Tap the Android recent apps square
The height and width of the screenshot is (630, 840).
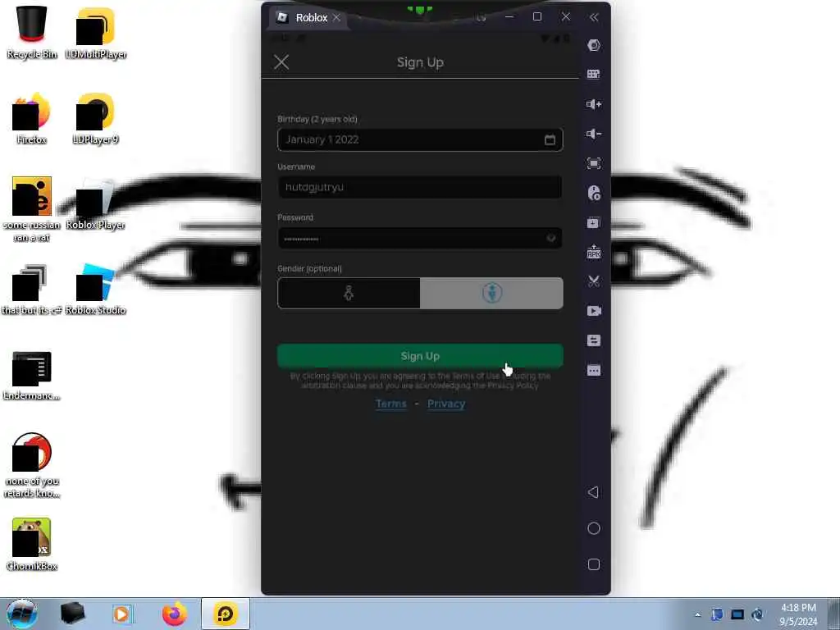[594, 564]
